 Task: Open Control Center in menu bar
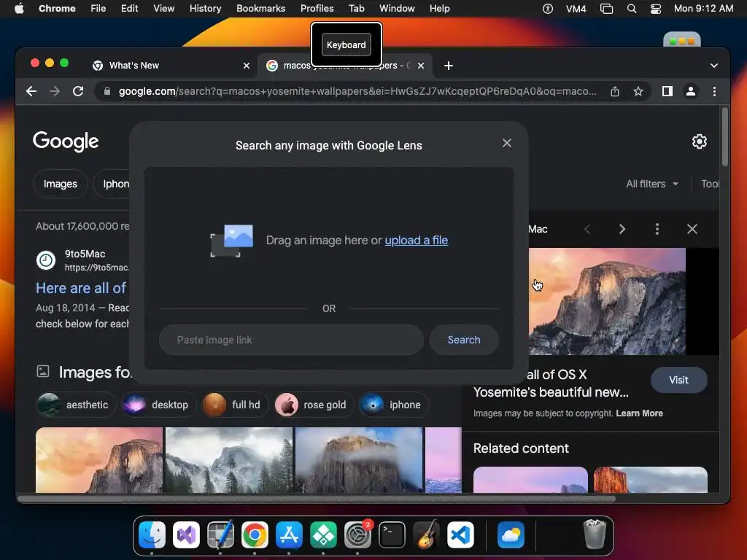coord(656,9)
